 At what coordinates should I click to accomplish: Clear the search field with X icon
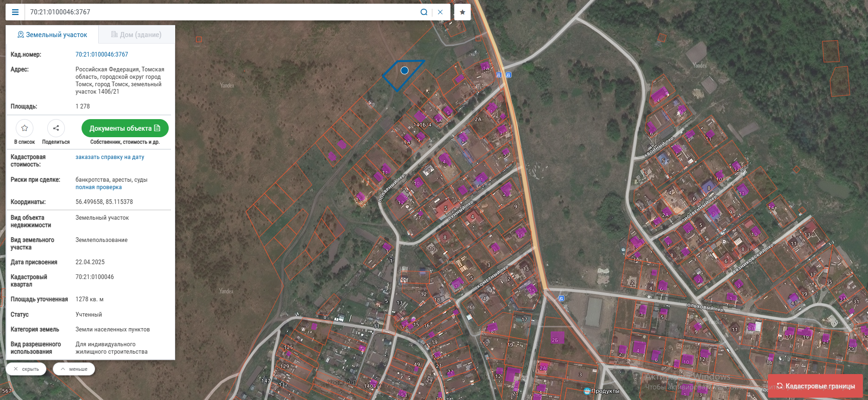(x=440, y=12)
